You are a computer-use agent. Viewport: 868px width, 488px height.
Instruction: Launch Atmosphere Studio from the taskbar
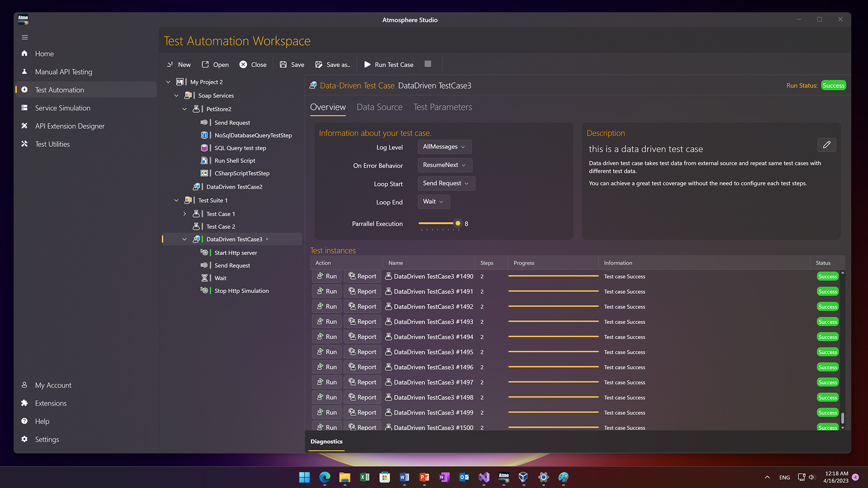pos(503,477)
